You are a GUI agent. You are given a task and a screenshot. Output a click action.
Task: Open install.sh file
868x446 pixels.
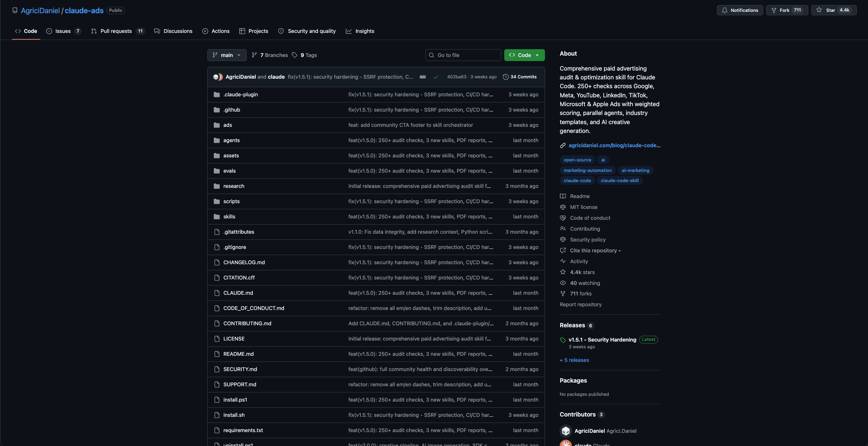pyautogui.click(x=234, y=415)
